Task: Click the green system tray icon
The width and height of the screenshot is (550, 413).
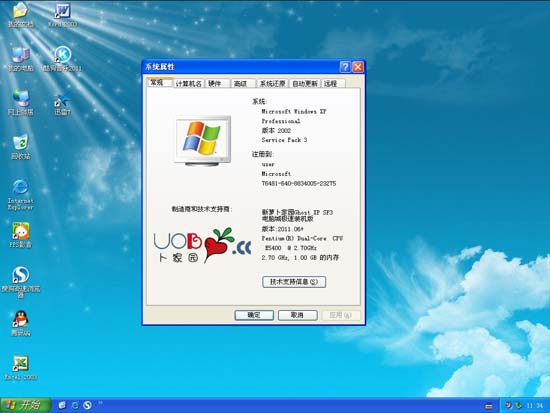Action: coord(518,405)
